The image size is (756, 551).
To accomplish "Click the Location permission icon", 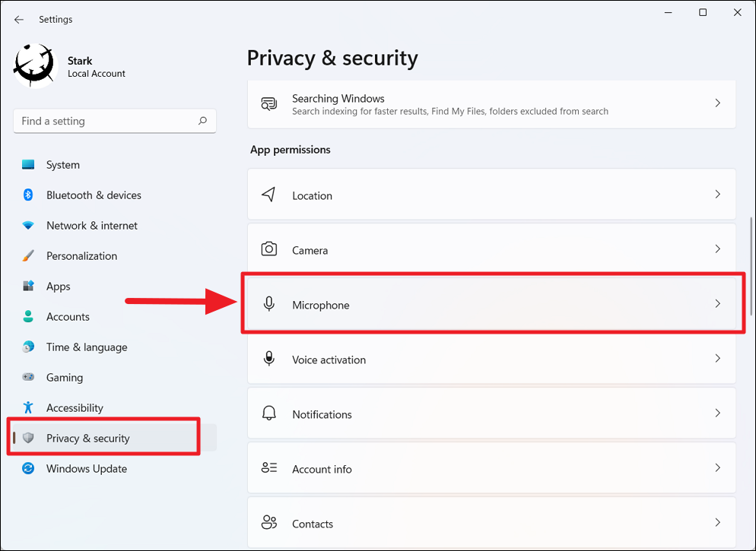I will pos(268,194).
